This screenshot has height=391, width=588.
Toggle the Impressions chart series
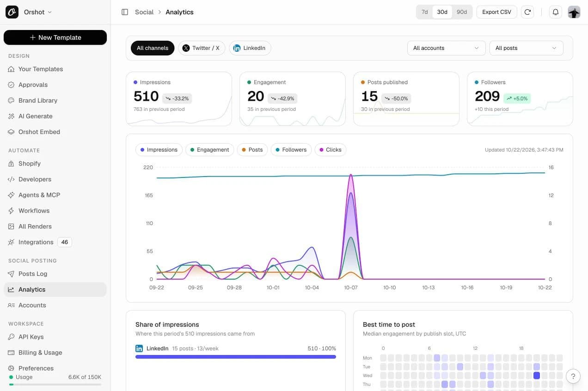coord(159,150)
